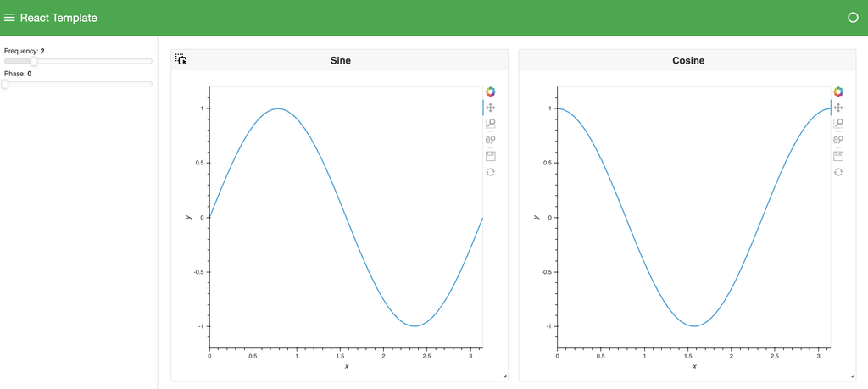Activate Box Zoom on the Cosine plot
Screen dimensions: 868x389
tap(838, 124)
